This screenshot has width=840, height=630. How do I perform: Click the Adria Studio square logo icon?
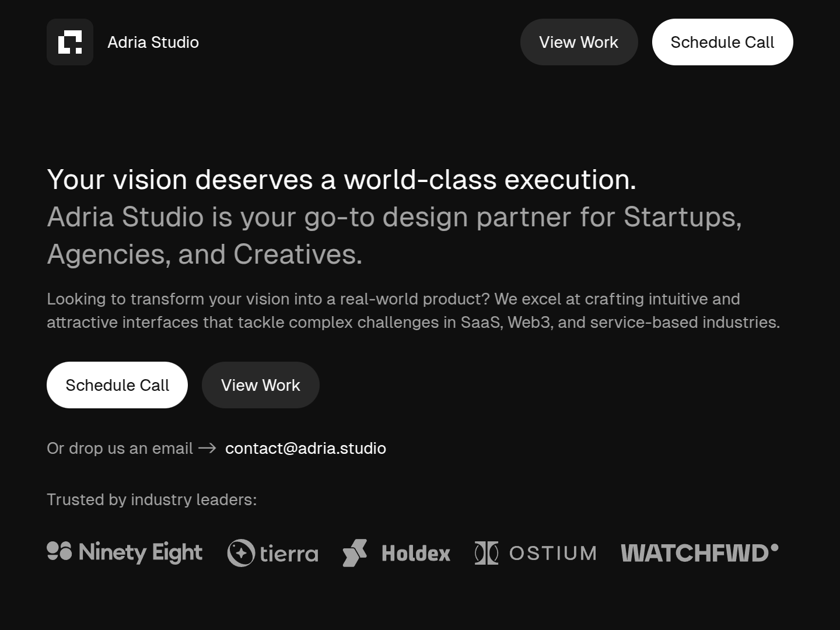[70, 42]
